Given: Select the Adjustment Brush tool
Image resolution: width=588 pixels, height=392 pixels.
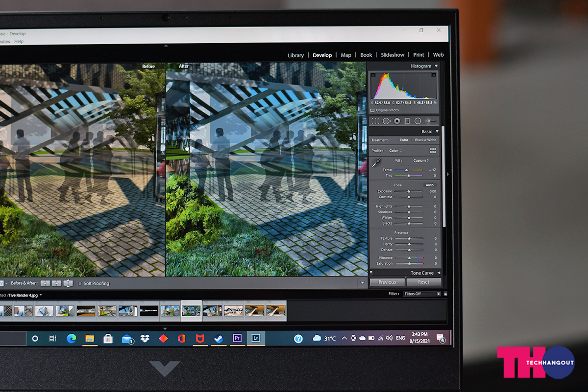Looking at the screenshot, I should (431, 121).
